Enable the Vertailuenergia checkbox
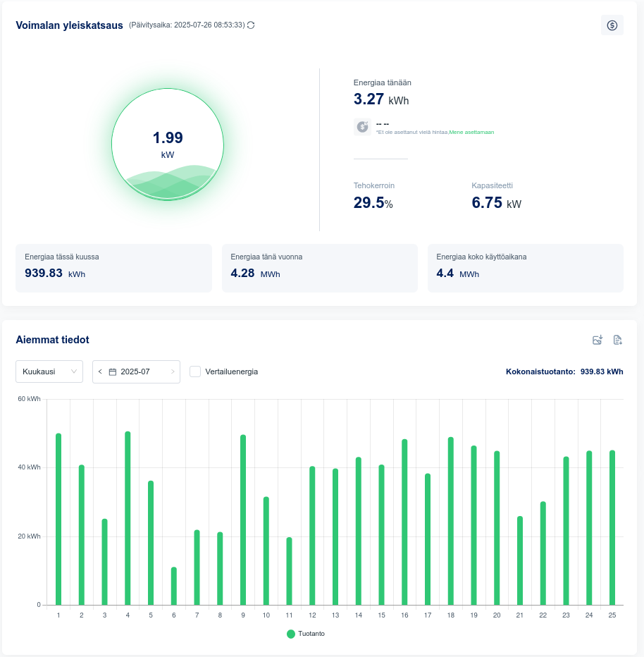Image resolution: width=644 pixels, height=657 pixels. point(195,372)
